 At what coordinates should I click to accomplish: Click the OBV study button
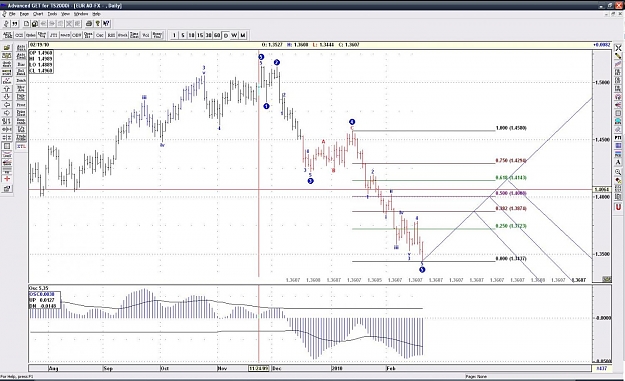point(77,35)
